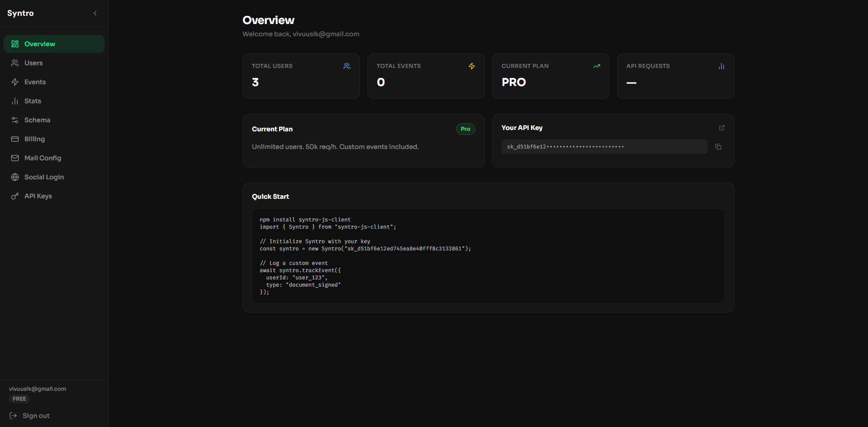
Task: Select the API Keys key icon
Action: coord(15,196)
